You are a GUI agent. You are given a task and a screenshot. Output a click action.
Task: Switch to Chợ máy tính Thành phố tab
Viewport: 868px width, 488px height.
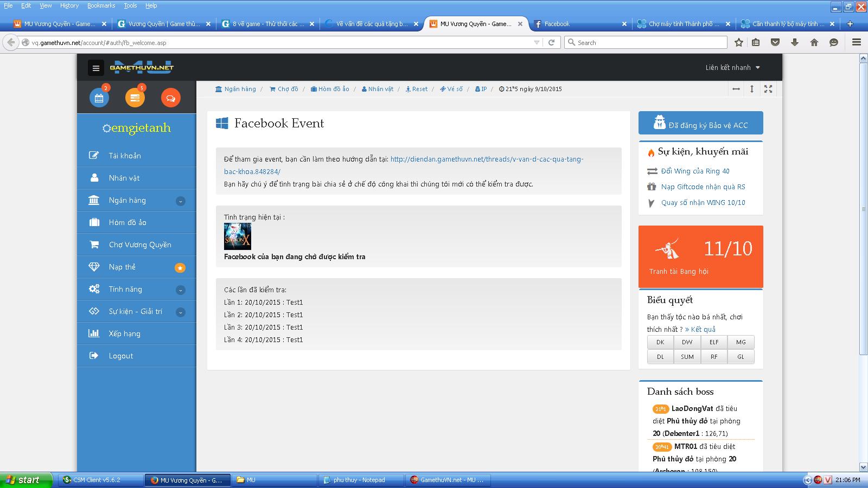coord(684,24)
